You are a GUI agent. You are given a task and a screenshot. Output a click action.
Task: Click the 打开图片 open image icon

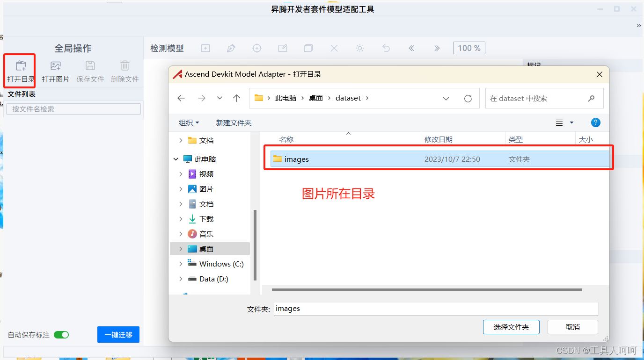point(56,66)
